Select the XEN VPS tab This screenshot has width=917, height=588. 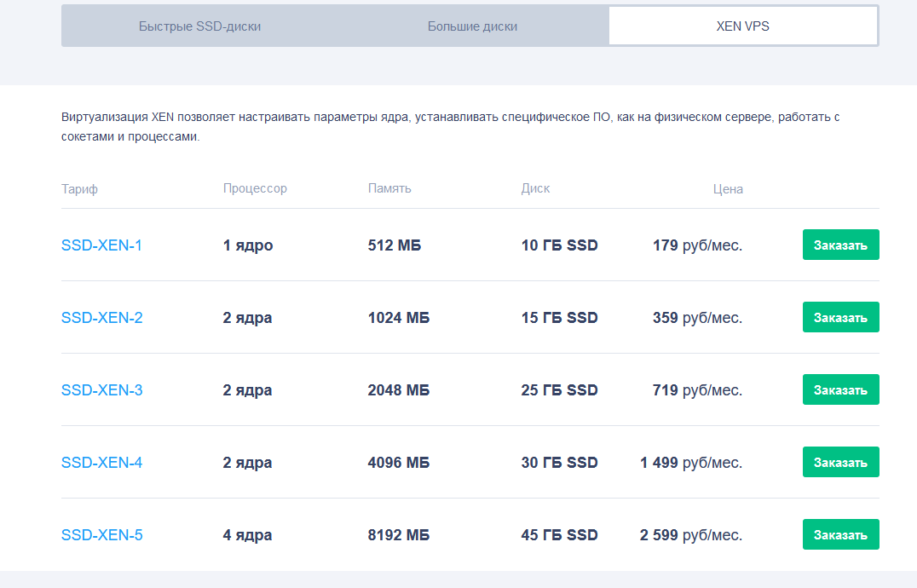click(x=742, y=26)
